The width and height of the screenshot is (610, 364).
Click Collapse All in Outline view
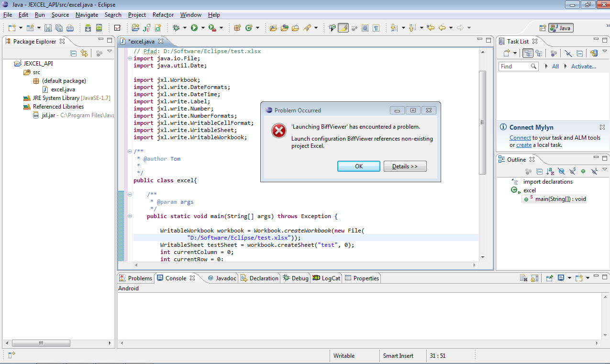tap(539, 171)
